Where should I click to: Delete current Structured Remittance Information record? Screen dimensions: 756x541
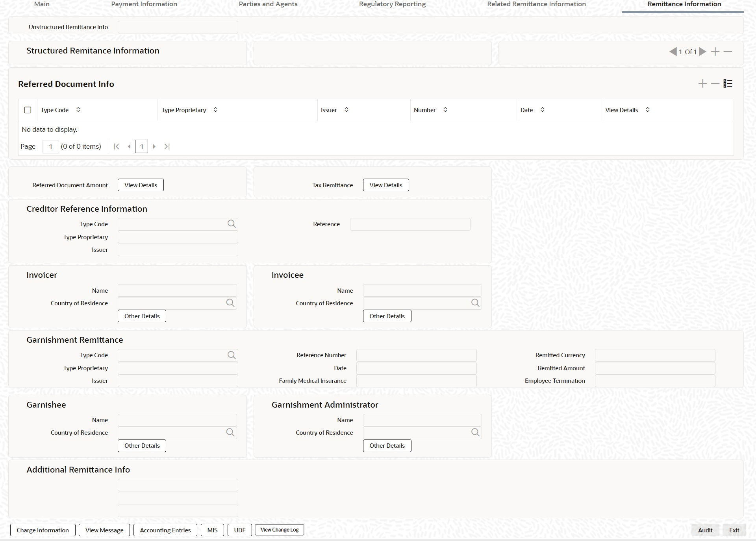pyautogui.click(x=728, y=52)
